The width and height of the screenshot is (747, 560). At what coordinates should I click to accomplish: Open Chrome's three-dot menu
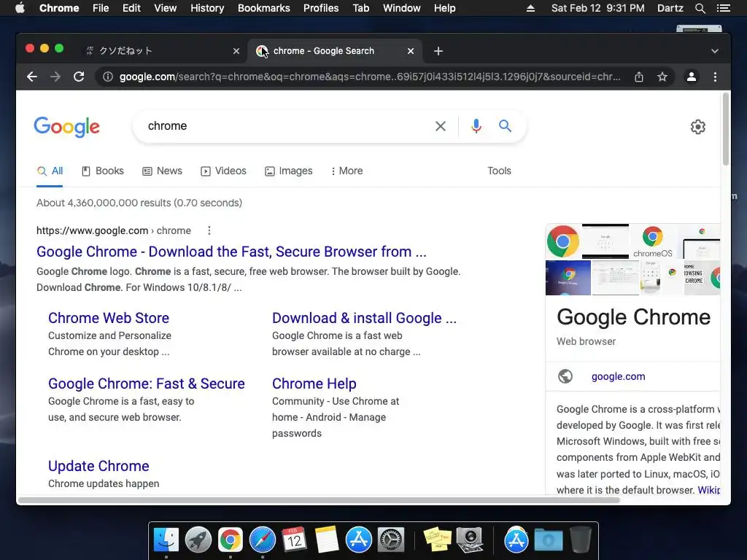pos(715,77)
